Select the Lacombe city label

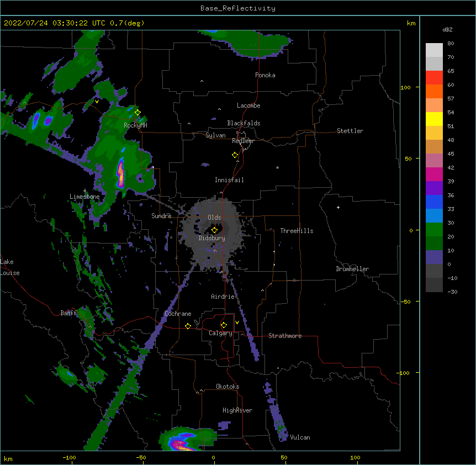(x=248, y=105)
